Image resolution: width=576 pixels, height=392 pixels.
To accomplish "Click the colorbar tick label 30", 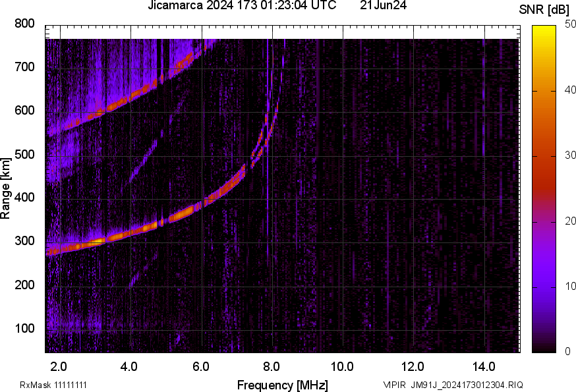I will click(571, 155).
